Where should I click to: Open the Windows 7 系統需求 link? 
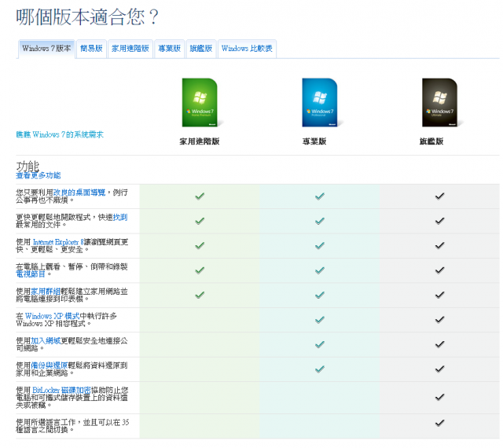(x=60, y=134)
